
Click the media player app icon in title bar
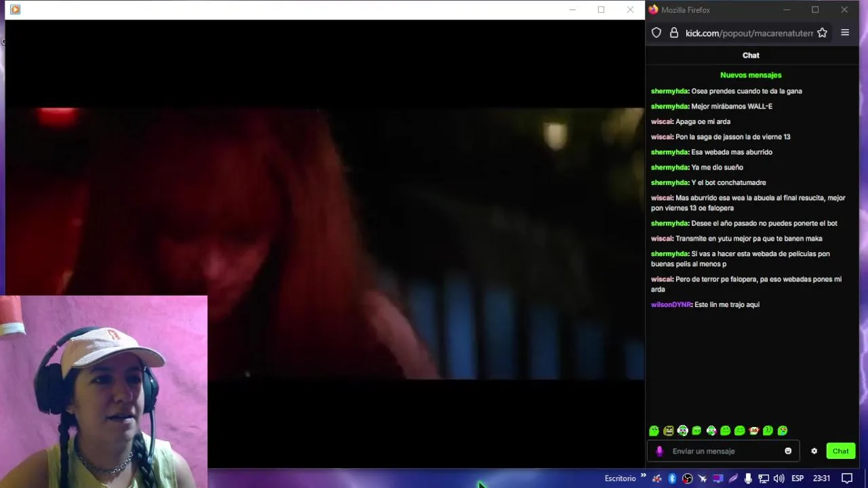[15, 9]
